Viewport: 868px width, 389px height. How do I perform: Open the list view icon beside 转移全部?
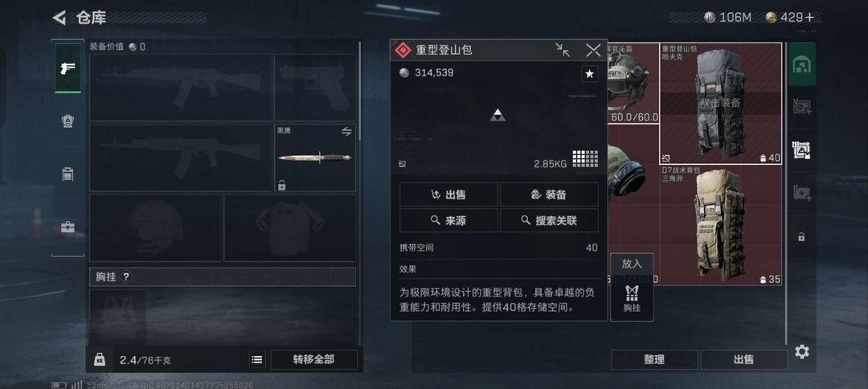(257, 360)
